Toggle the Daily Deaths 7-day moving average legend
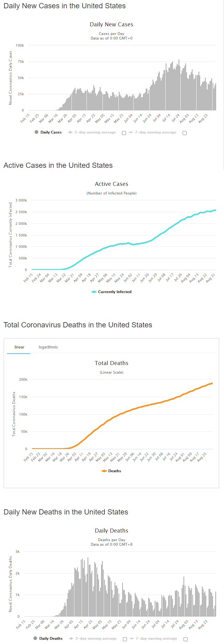 pos(153,638)
